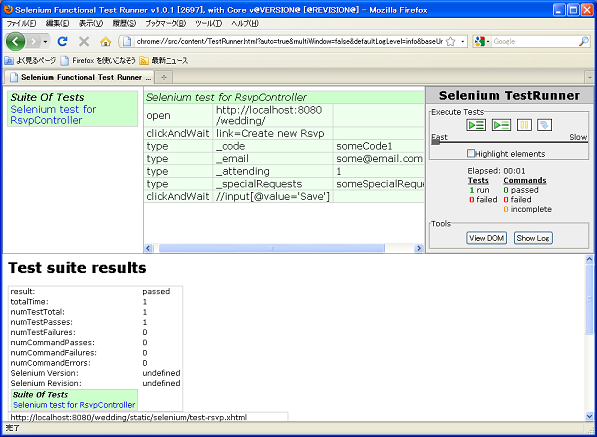Click the results pane scroll up arrow
597x437 pixels.
click(589, 259)
